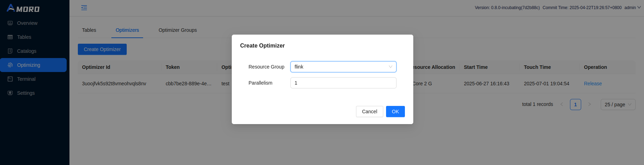
Task: Open the admin user dropdown
Action: pyautogui.click(x=632, y=8)
